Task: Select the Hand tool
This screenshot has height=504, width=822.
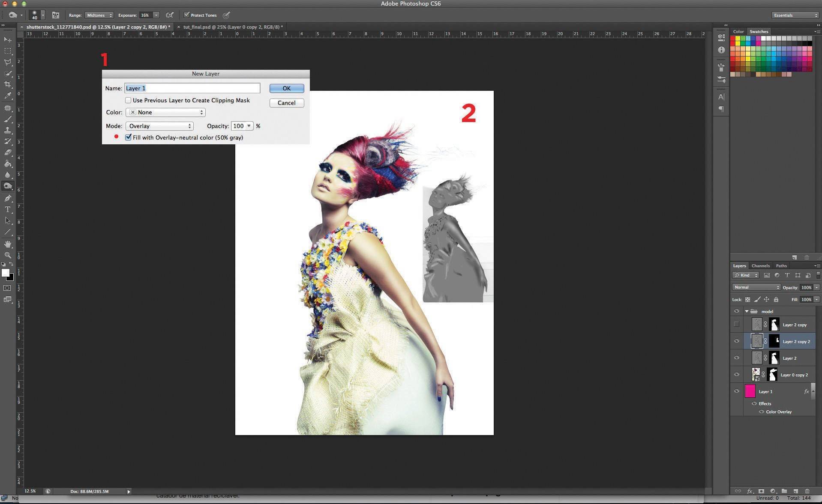Action: [8, 244]
